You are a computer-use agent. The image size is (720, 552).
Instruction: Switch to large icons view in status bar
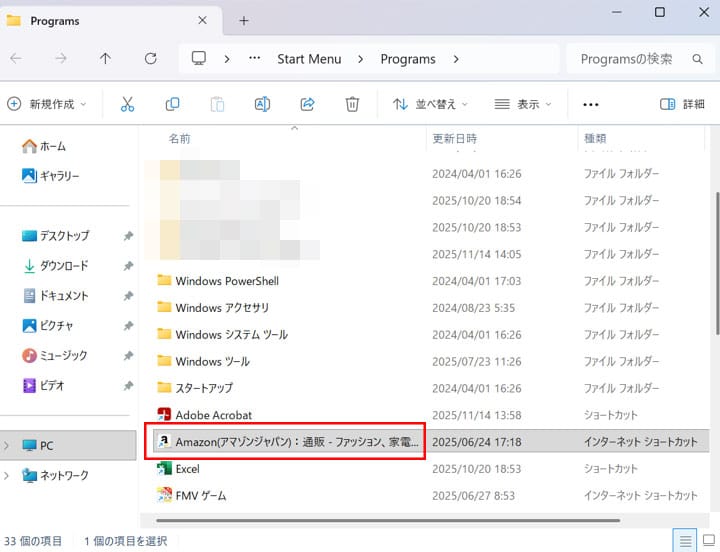708,541
